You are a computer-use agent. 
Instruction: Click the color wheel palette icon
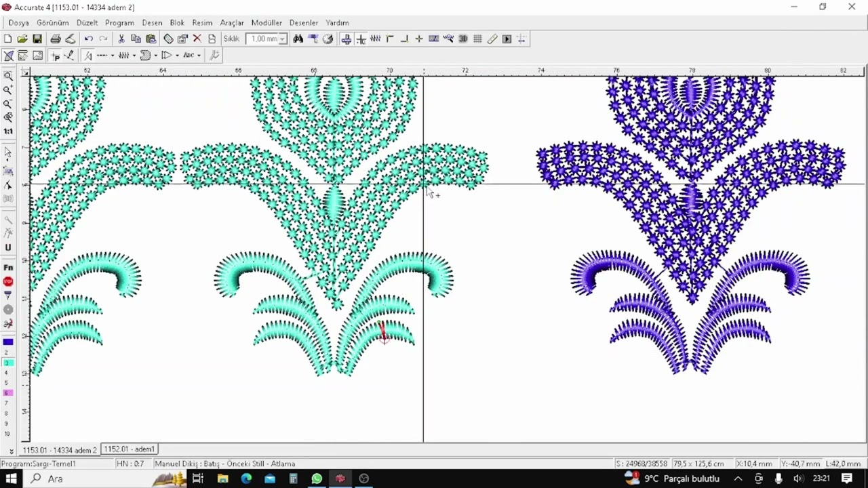(x=328, y=39)
